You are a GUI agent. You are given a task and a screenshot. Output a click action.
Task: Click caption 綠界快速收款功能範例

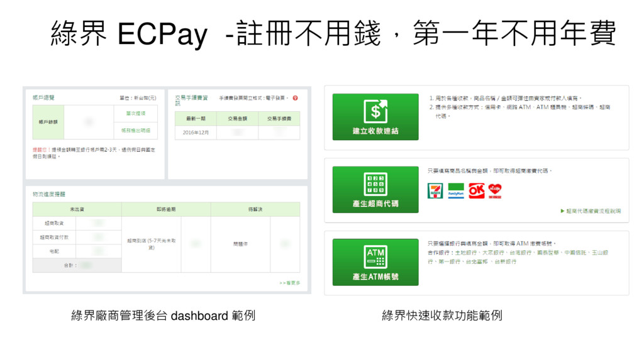442,315
